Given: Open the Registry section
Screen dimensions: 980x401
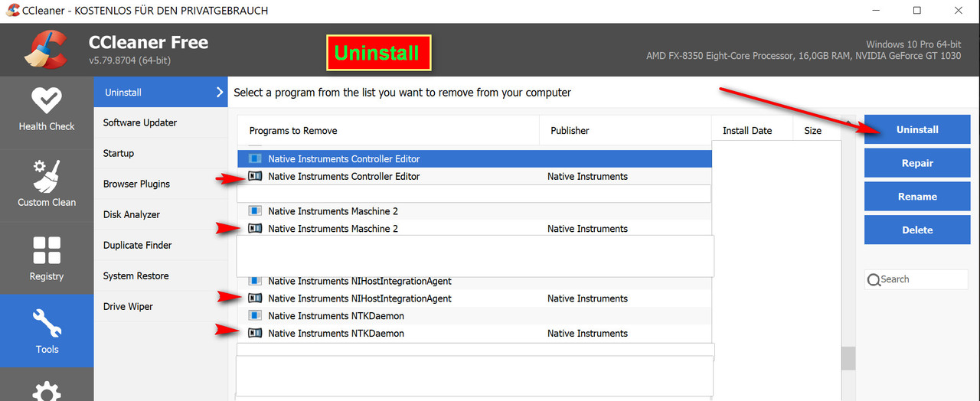Looking at the screenshot, I should [47, 258].
